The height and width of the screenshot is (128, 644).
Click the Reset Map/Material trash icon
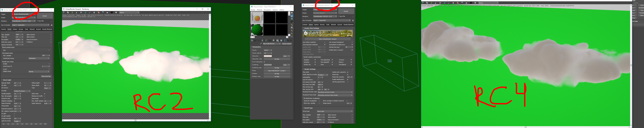(x=262, y=40)
